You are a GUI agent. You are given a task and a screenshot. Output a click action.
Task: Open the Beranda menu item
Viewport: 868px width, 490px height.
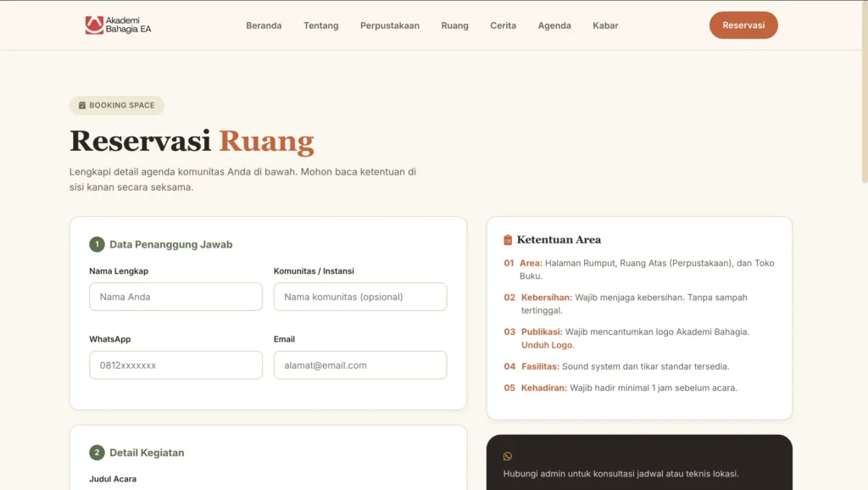point(264,25)
